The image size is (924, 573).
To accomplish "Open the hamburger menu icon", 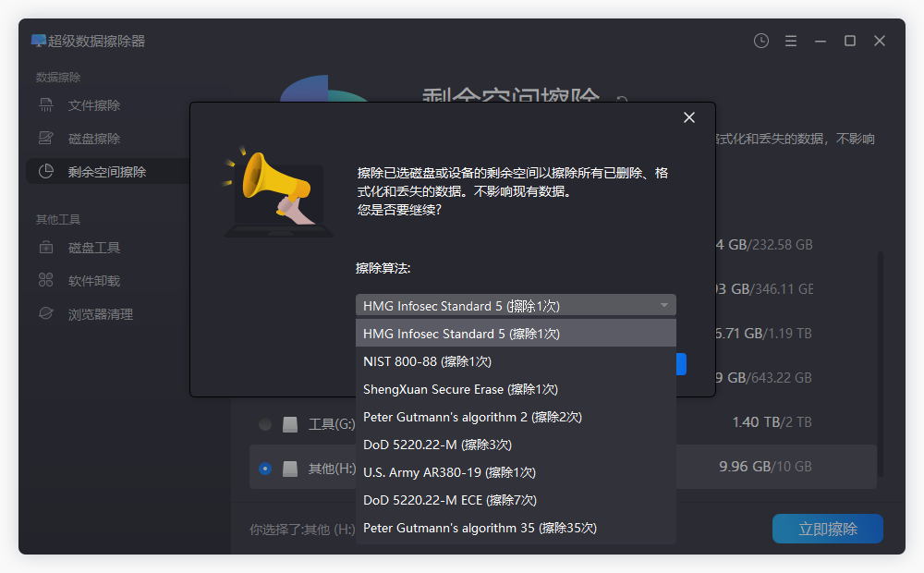I will click(790, 41).
